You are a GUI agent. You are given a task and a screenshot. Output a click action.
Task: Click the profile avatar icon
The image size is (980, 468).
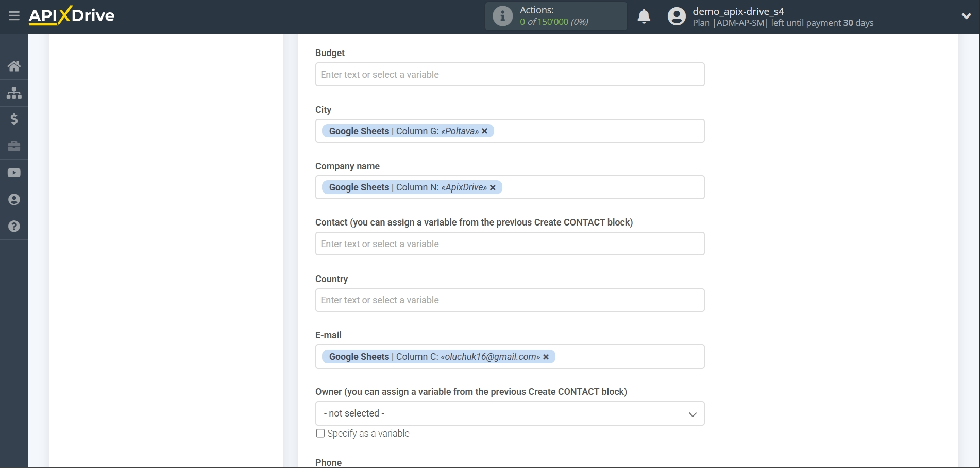[677, 16]
